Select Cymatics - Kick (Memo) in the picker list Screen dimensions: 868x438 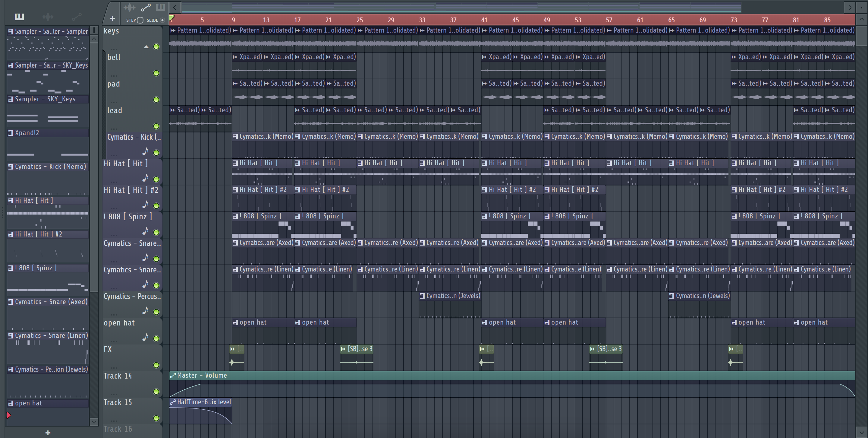coord(48,167)
